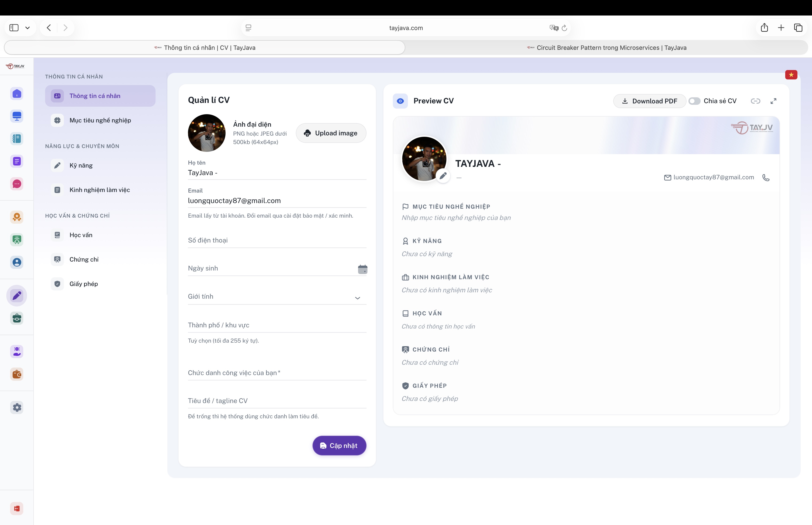This screenshot has width=812, height=525.
Task: Open Kinh nghiệm làm việc menu item
Action: pos(100,190)
